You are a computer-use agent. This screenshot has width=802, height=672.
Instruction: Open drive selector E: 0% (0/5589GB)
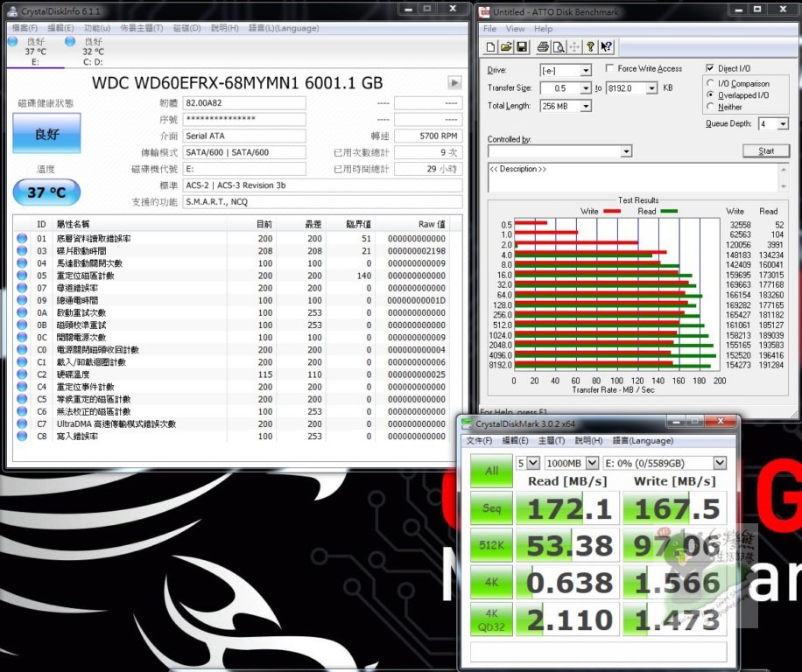pos(720,463)
